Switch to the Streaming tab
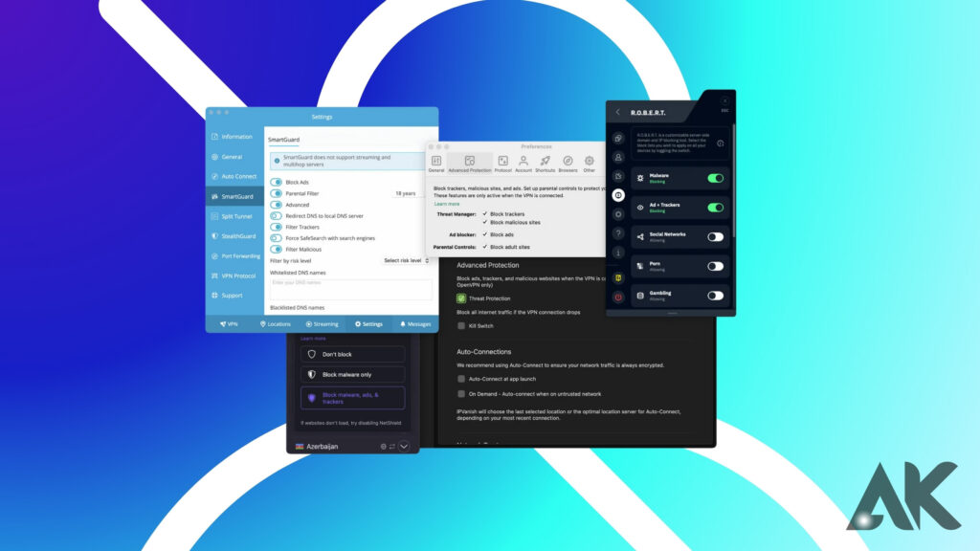This screenshot has height=551, width=980. pos(322,324)
